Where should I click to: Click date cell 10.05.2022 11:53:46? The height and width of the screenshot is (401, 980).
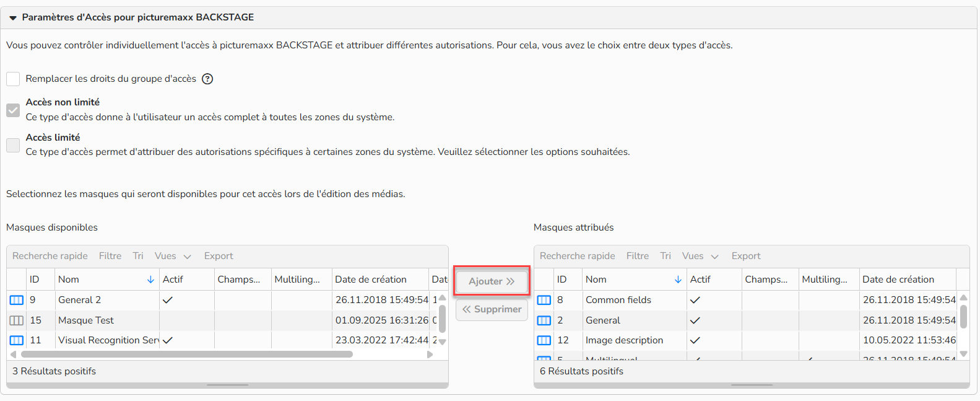click(909, 340)
